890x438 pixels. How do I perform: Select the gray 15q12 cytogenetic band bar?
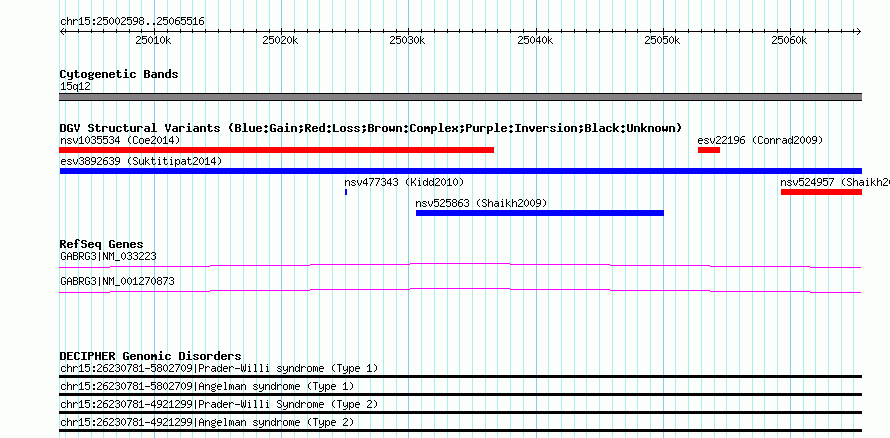tap(461, 97)
